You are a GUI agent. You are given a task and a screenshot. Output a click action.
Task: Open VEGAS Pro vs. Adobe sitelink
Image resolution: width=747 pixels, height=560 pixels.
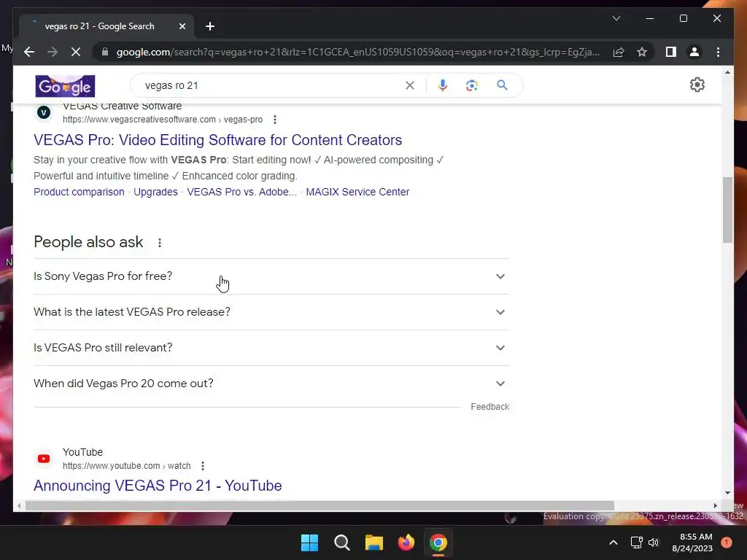pyautogui.click(x=241, y=192)
